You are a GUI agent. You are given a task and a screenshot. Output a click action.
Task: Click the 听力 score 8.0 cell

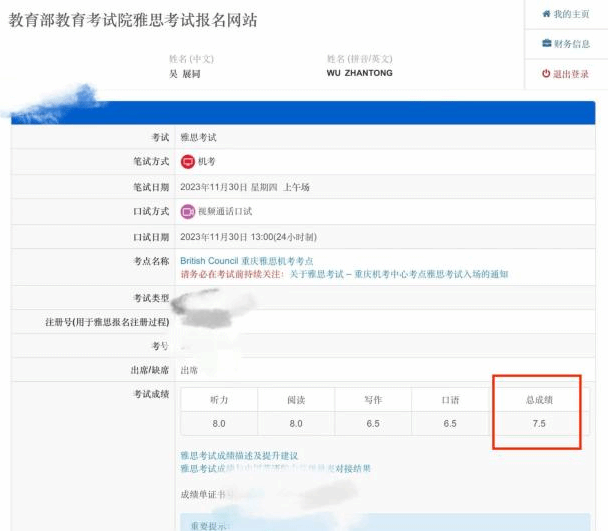point(218,424)
